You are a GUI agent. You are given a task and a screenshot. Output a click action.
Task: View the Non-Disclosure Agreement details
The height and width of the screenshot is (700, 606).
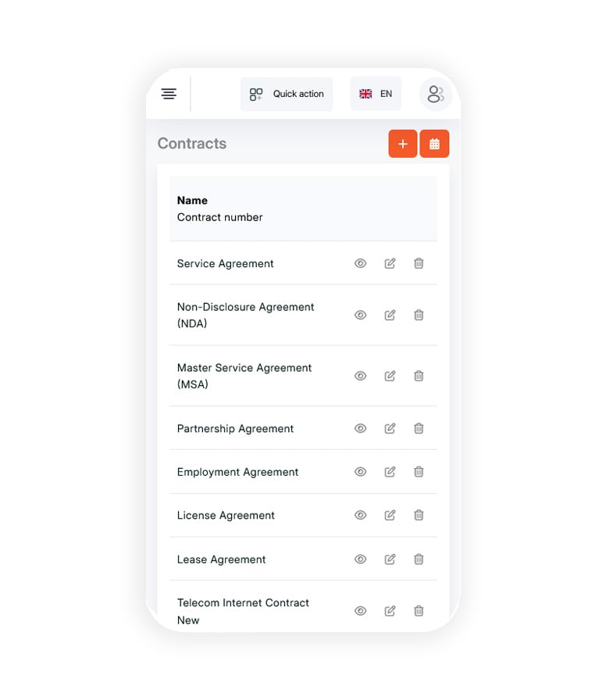(361, 315)
